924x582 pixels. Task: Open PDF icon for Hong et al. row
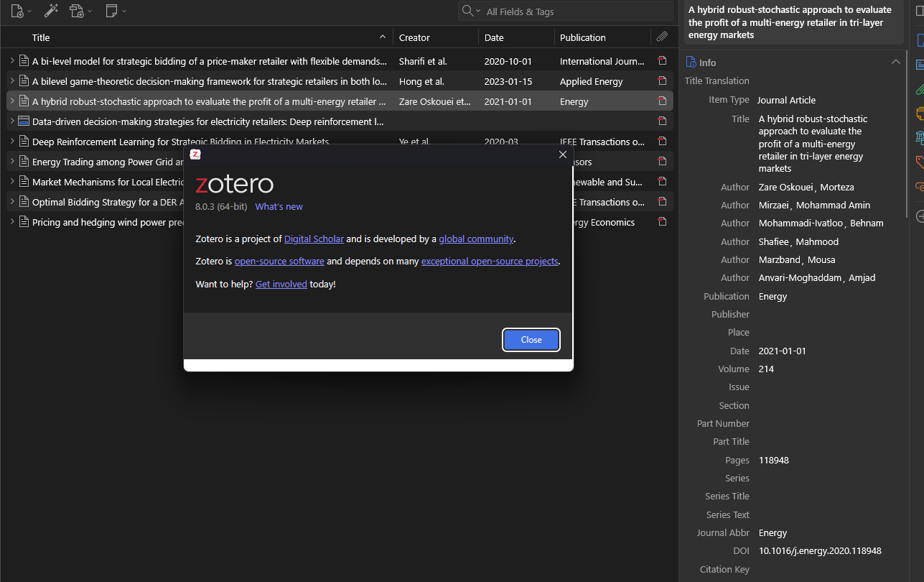point(662,81)
